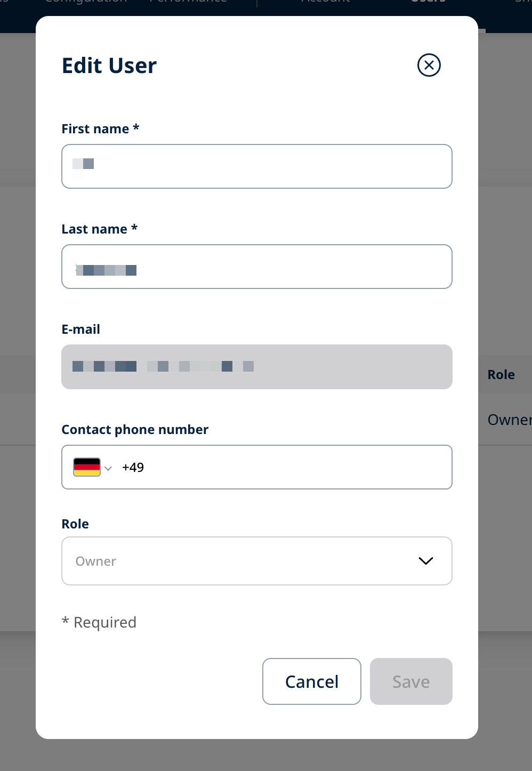Close the Edit User dialog
This screenshot has height=771, width=532.
[429, 65]
